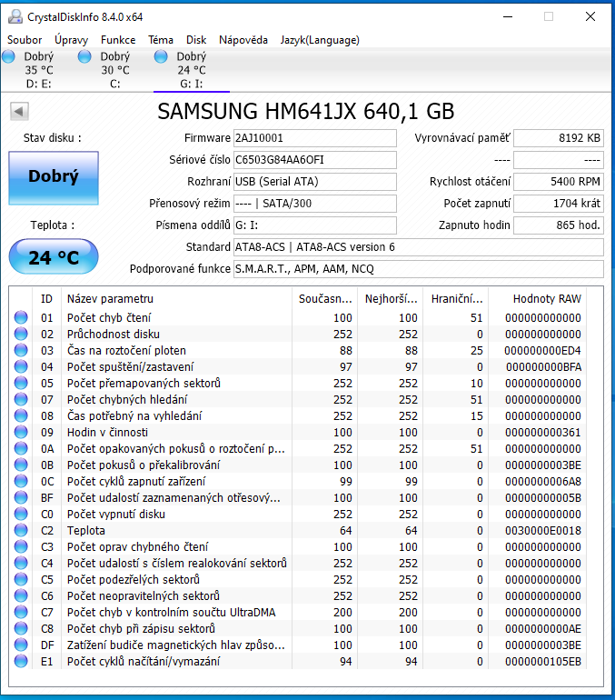
Task: Click status orb for disk G: I:
Action: click(161, 56)
